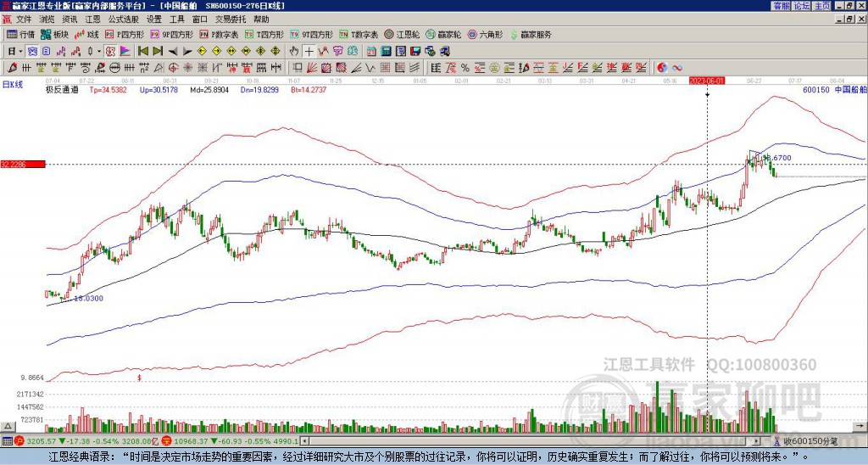Open the 帮助 menu
This screenshot has width=868, height=465.
pyautogui.click(x=261, y=20)
